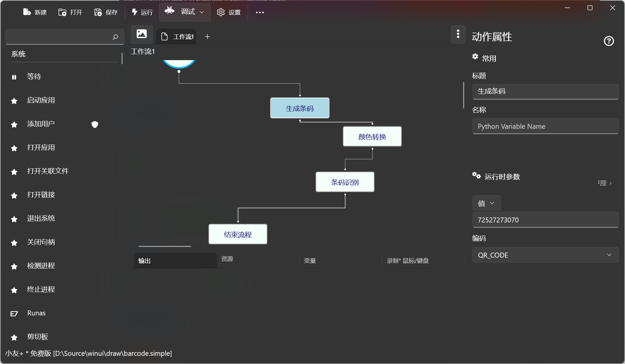Click the Python Variable Name field
Image resolution: width=625 pixels, height=364 pixels.
[545, 126]
